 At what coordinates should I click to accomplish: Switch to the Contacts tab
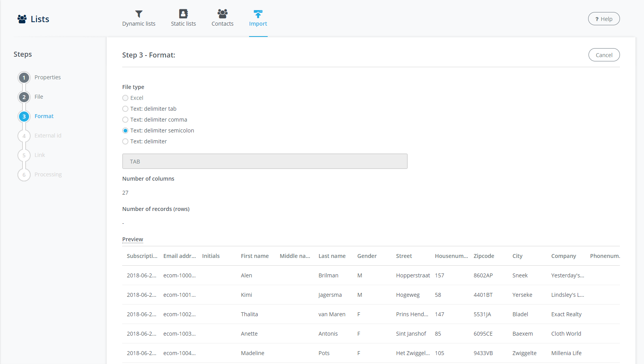pos(223,24)
